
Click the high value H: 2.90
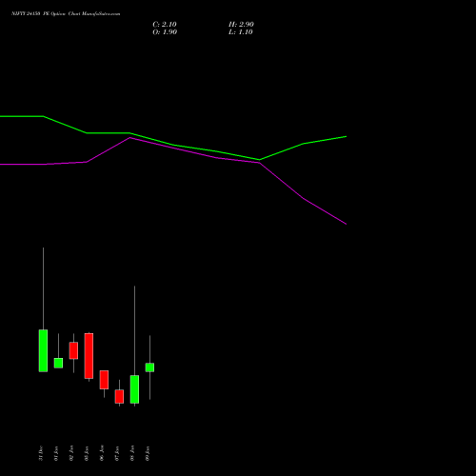(241, 25)
